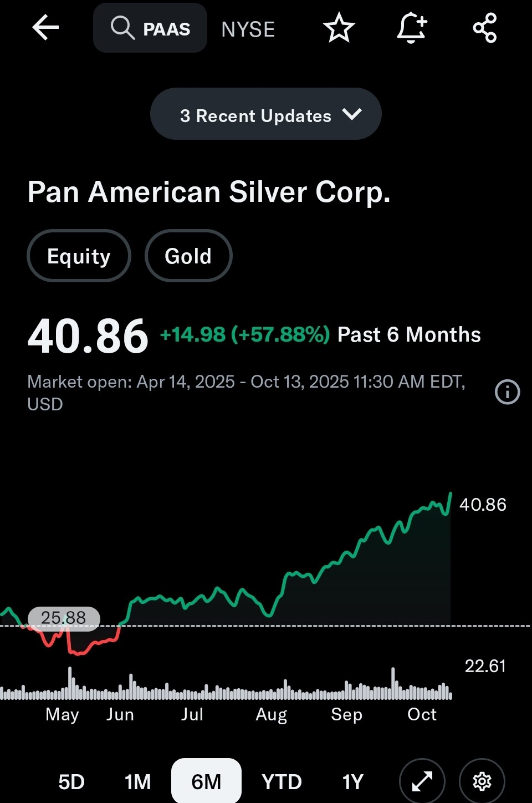Create a price alert with bell icon
The width and height of the screenshot is (532, 803).
[x=412, y=28]
